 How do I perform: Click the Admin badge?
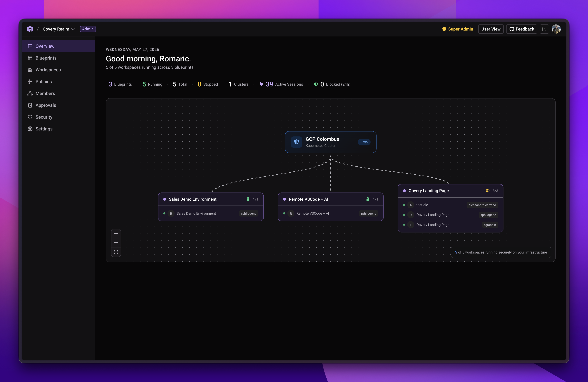88,29
